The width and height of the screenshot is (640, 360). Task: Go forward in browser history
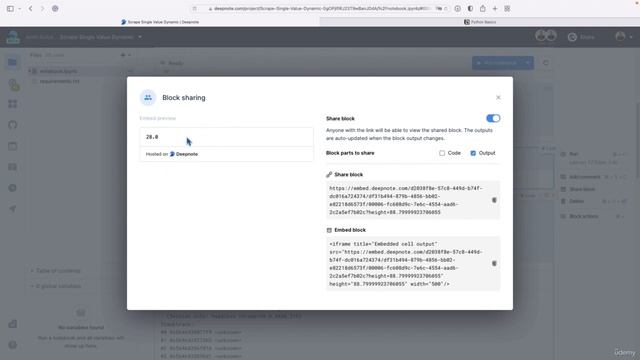(x=42, y=9)
